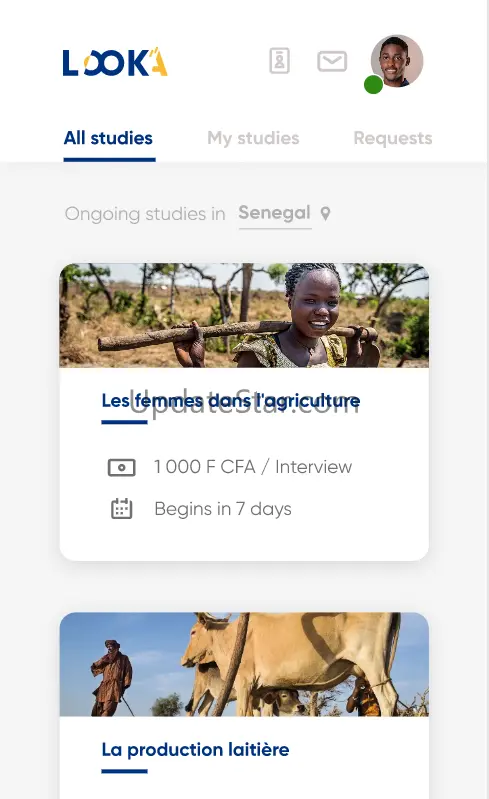Open Les femmes dans l'agriculture study title
The image size is (489, 799).
click(231, 401)
